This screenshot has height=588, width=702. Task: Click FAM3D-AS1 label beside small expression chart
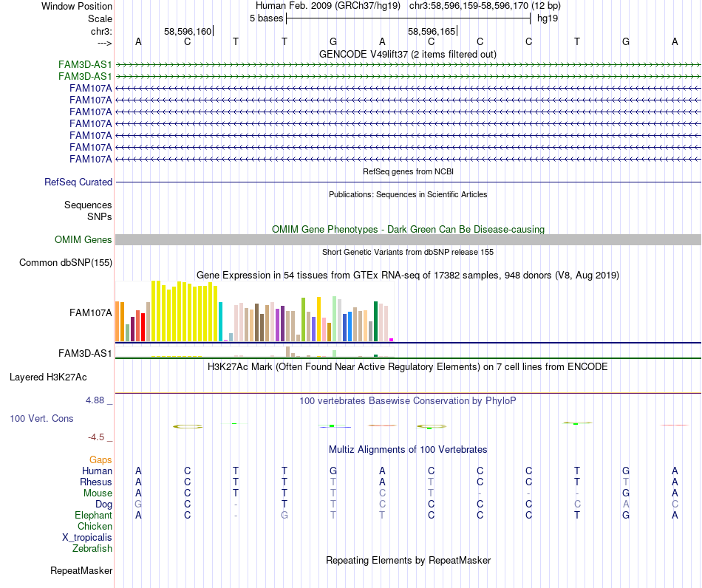85,354
